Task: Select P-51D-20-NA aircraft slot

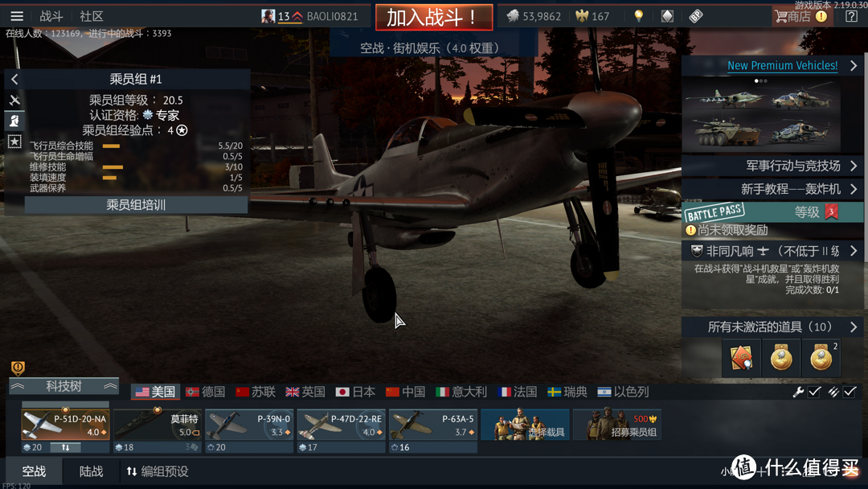Action: point(65,425)
